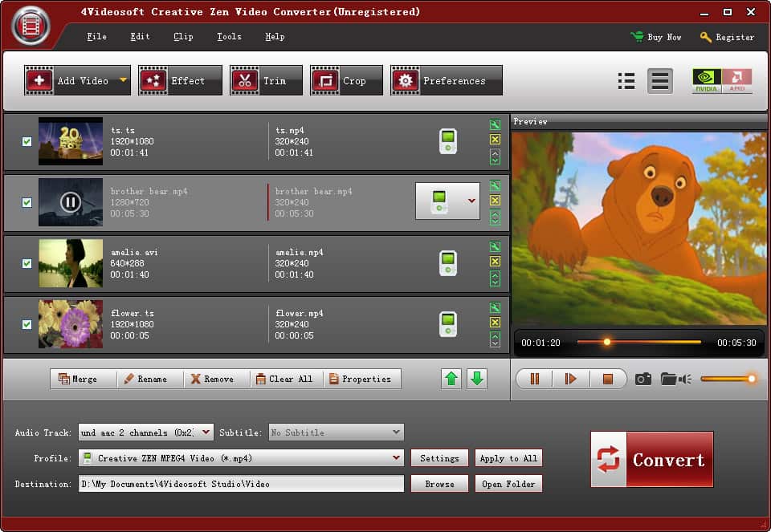Select the Effect tool
This screenshot has height=532, width=771.
180,80
